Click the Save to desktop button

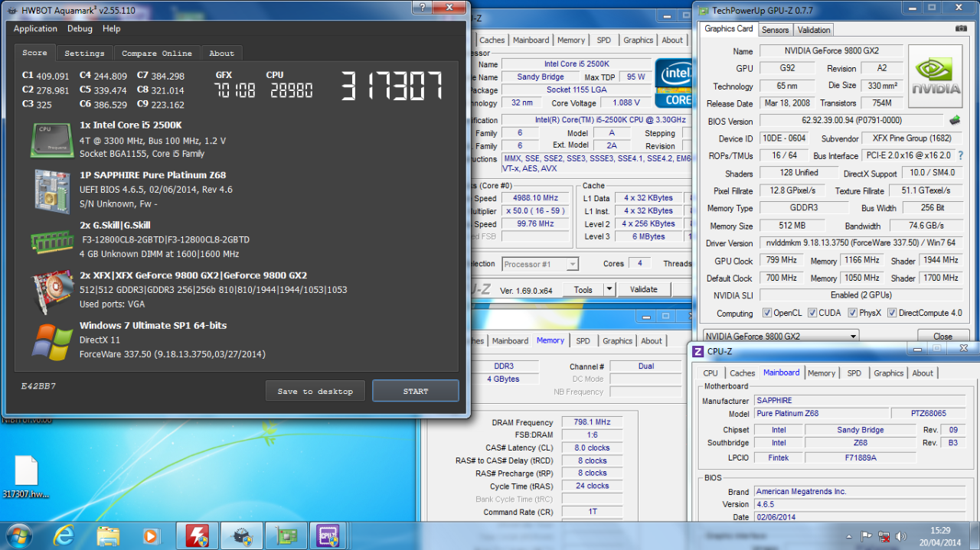[315, 391]
